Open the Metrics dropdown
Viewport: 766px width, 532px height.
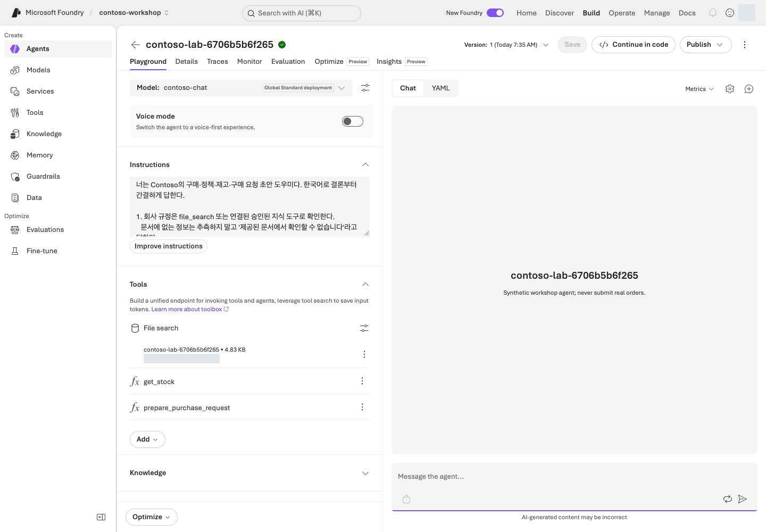point(700,89)
